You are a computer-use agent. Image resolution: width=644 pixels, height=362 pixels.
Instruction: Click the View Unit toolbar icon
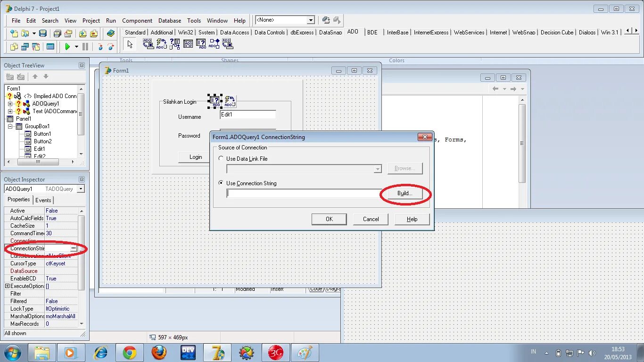tap(14, 47)
